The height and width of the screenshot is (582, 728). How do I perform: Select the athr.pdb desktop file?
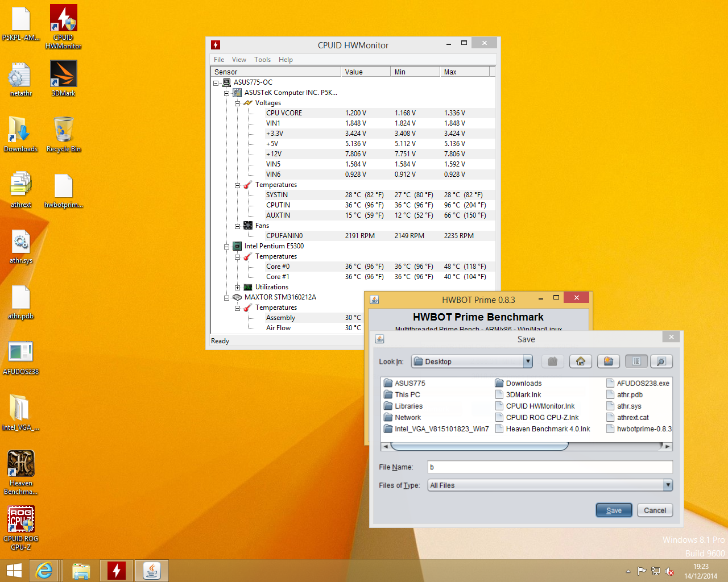click(x=21, y=301)
